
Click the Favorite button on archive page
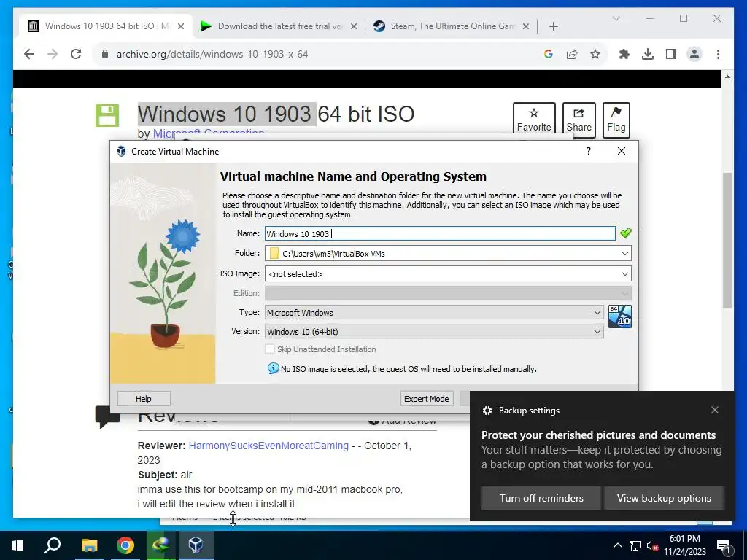[x=534, y=120]
